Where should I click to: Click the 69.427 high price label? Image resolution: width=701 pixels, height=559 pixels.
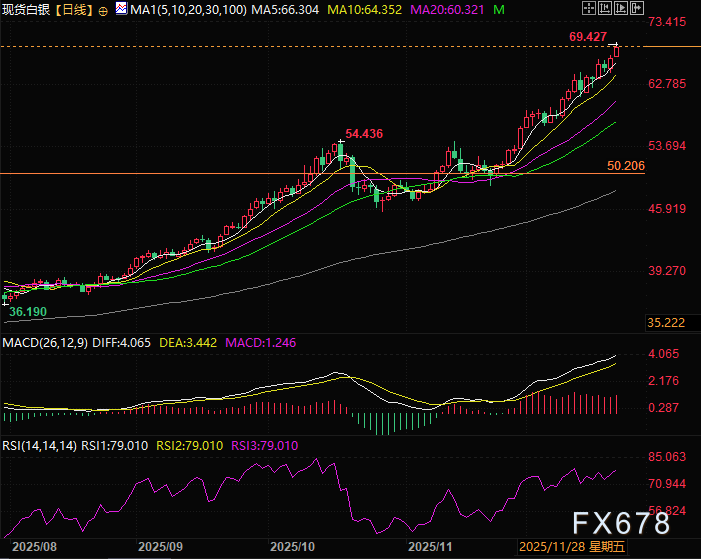point(590,36)
